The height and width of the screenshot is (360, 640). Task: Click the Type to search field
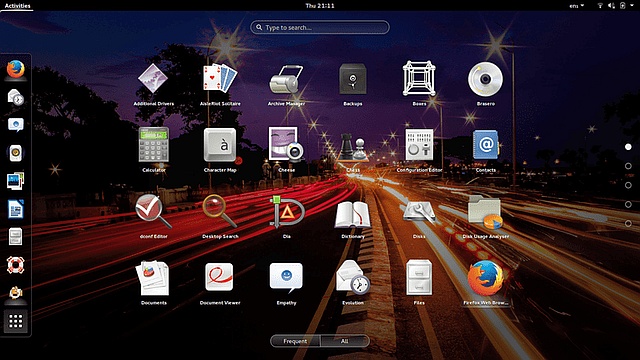click(320, 27)
